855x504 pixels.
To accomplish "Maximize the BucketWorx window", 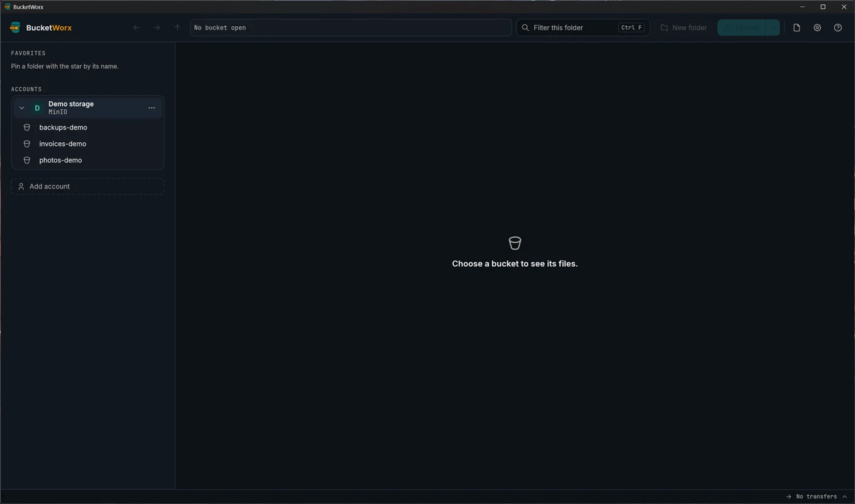I will click(823, 7).
